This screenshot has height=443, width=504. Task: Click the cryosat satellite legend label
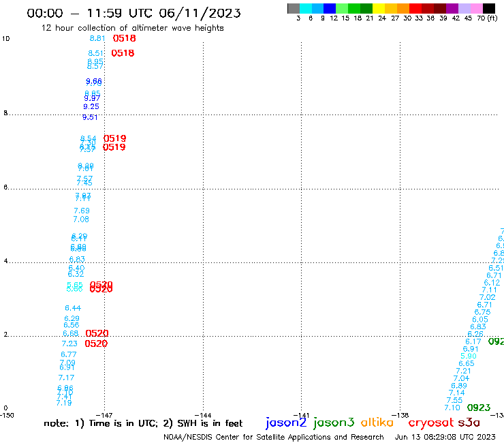pos(431,423)
